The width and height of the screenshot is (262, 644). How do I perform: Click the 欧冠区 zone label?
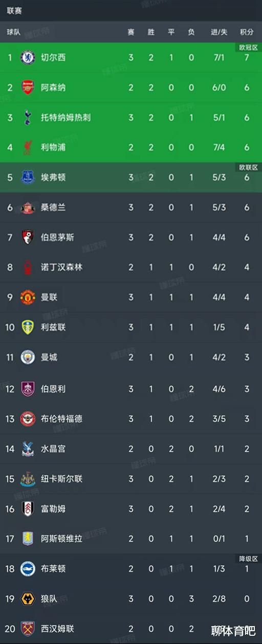click(248, 47)
